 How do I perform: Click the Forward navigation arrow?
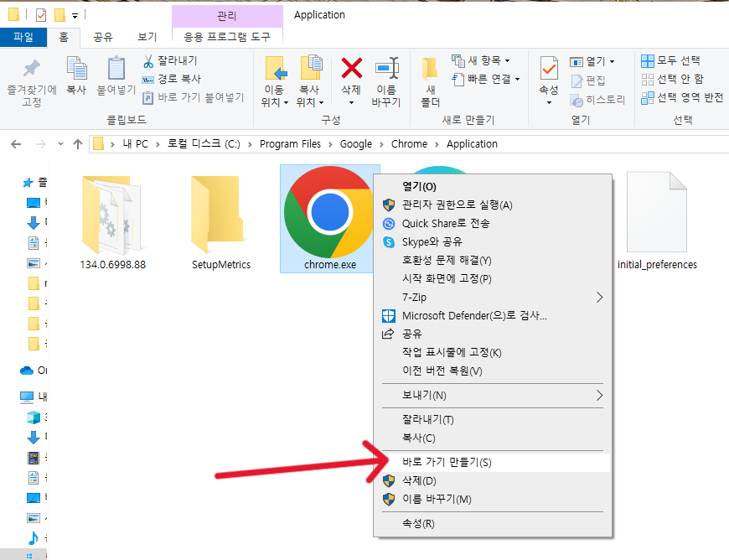pyautogui.click(x=41, y=144)
